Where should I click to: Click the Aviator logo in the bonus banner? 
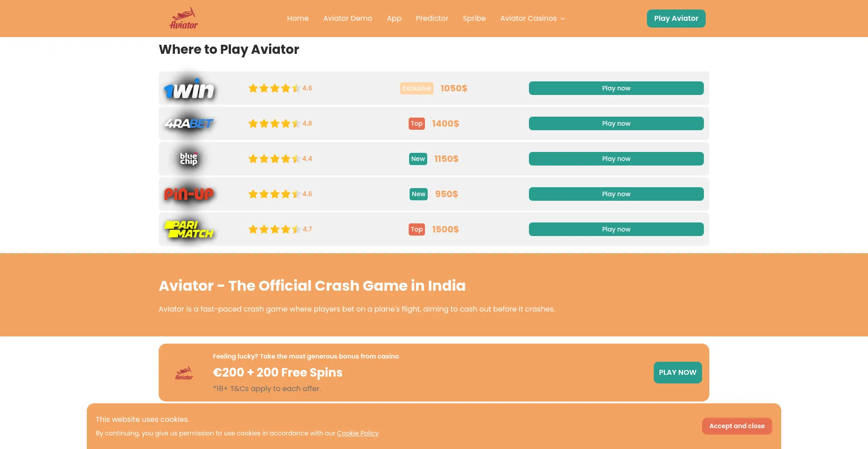[184, 373]
